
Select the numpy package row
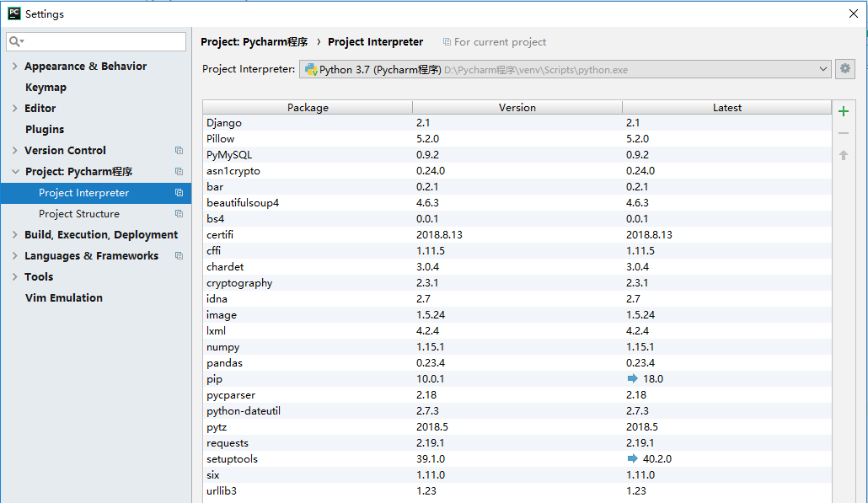coord(517,347)
